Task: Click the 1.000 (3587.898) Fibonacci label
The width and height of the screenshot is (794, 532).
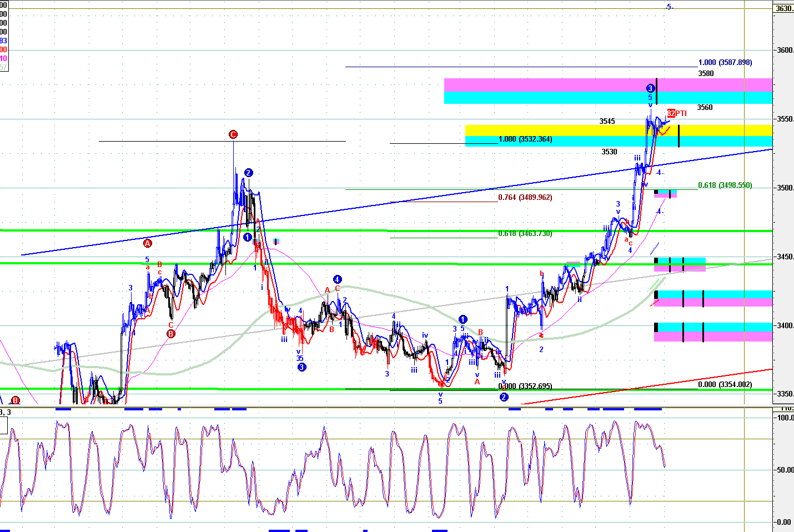Action: (x=725, y=63)
